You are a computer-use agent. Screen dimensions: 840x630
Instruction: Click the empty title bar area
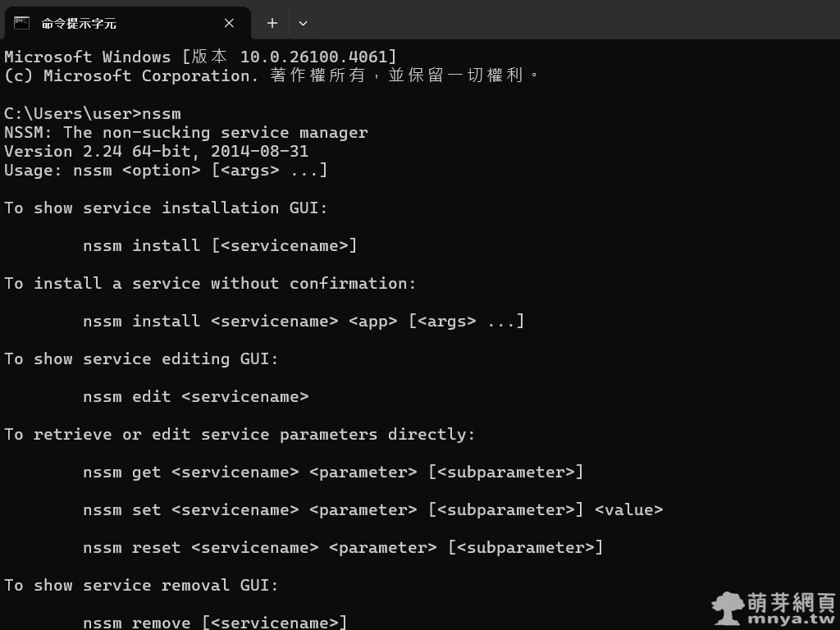coord(574,20)
